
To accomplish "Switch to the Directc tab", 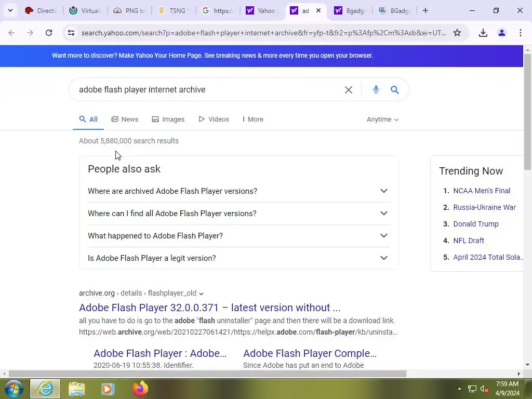I will (x=41, y=10).
